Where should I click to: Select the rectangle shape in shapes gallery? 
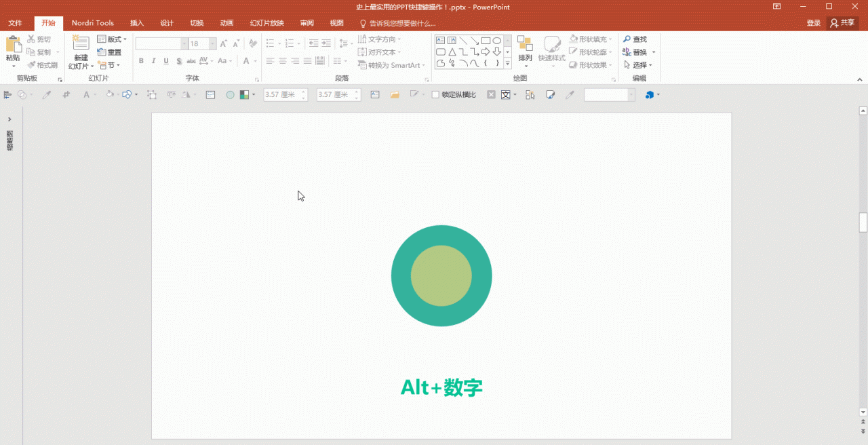pyautogui.click(x=486, y=41)
